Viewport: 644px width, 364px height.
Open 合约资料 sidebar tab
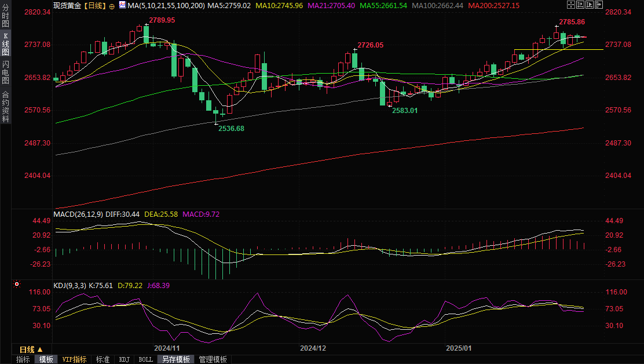click(x=5, y=106)
